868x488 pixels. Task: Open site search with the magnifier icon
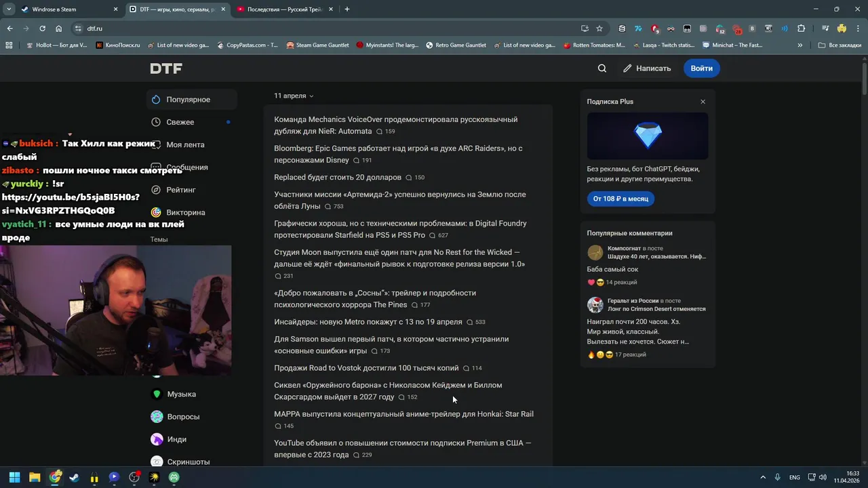point(602,68)
